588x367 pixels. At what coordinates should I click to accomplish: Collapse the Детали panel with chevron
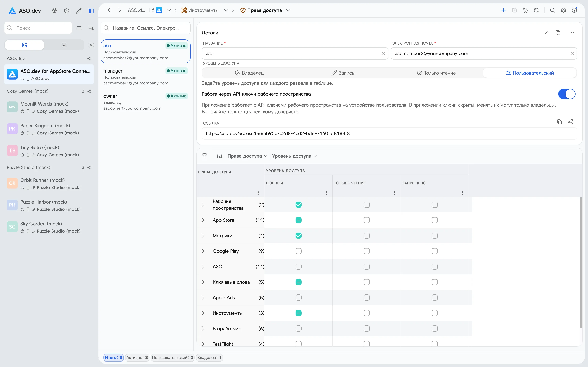click(x=547, y=33)
